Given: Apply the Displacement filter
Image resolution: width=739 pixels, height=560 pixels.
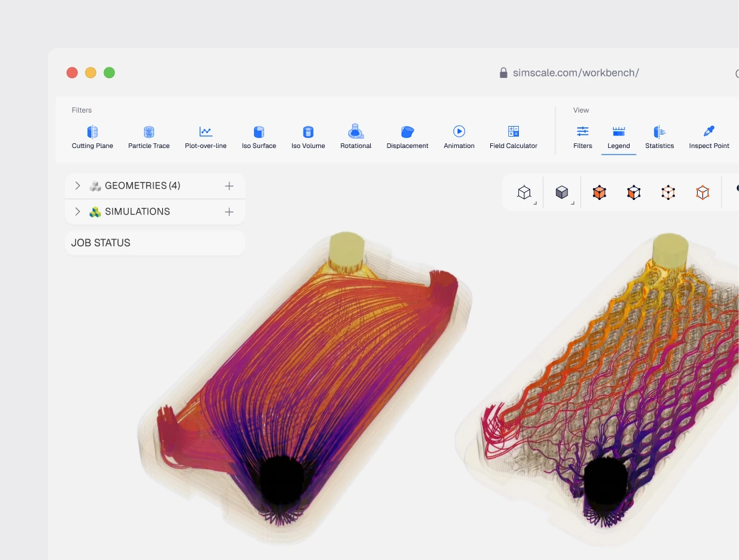Looking at the screenshot, I should 408,137.
